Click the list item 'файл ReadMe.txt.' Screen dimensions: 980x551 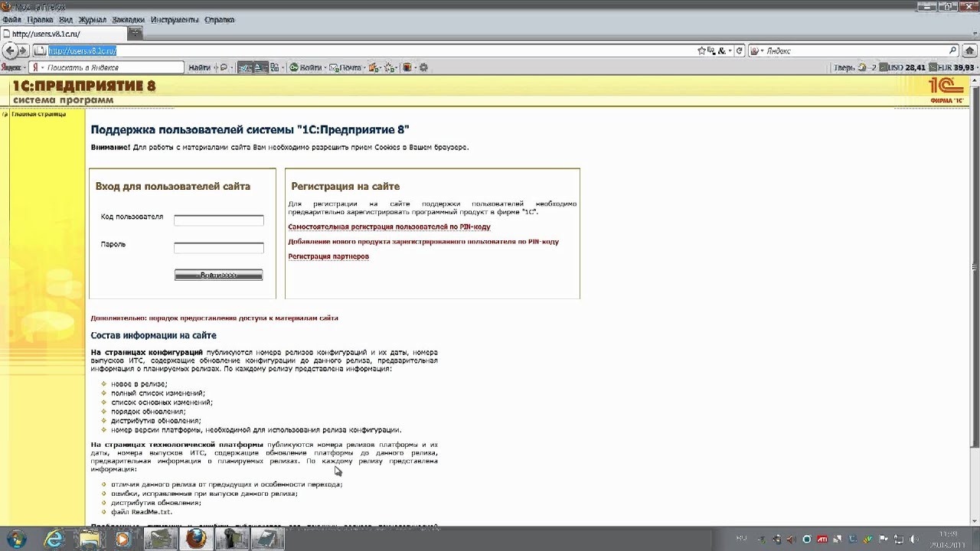(x=142, y=512)
